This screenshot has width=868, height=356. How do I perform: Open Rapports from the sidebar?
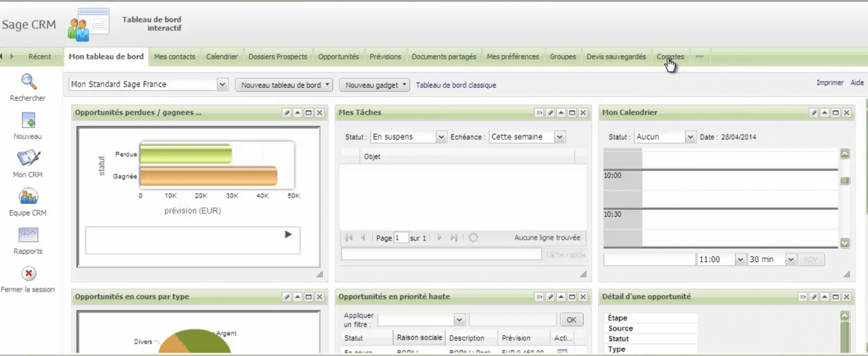pyautogui.click(x=28, y=235)
